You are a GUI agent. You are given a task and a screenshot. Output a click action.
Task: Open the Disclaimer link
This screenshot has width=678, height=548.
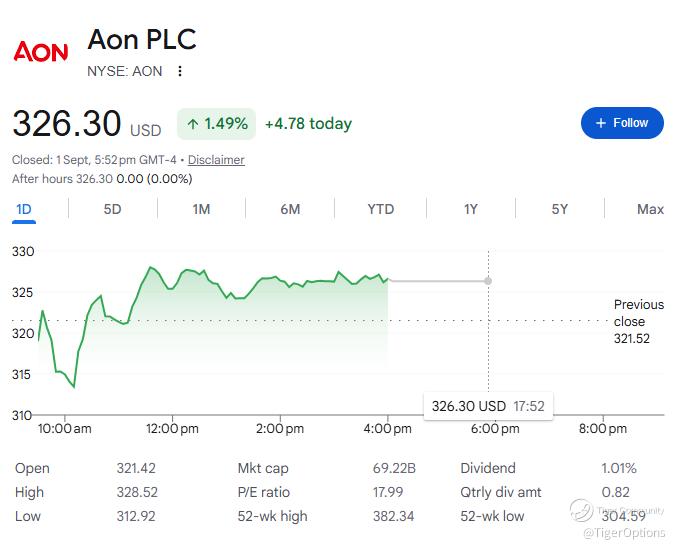216,160
